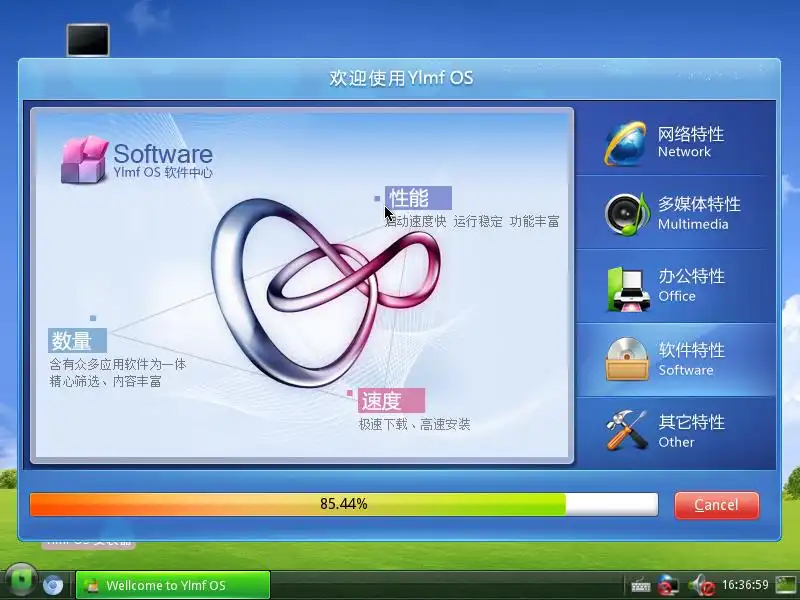Select the Multimedia speaker icon
800x600 pixels.
pyautogui.click(x=627, y=214)
